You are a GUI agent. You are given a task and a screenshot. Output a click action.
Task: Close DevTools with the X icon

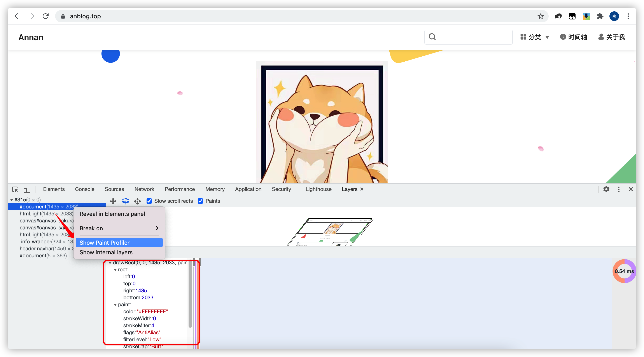631,189
